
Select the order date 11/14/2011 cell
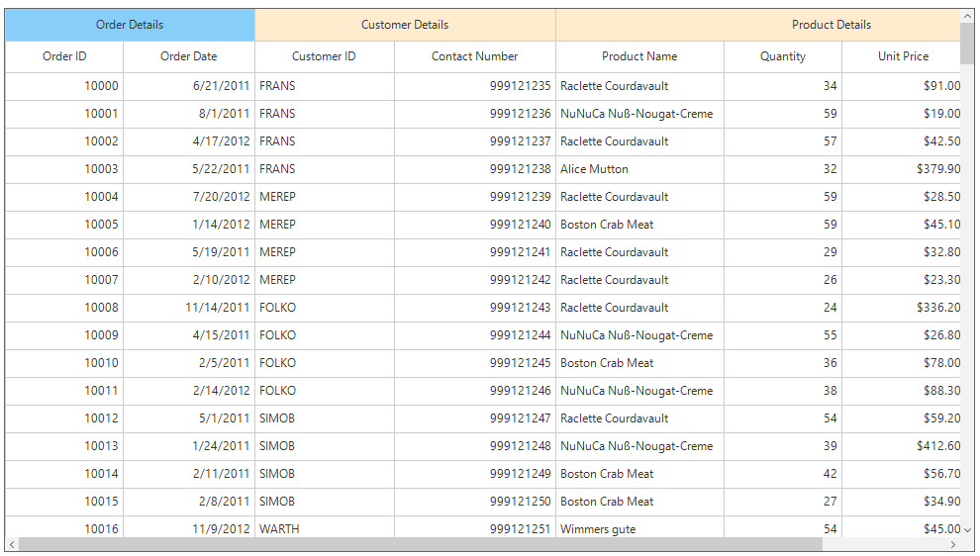pos(189,308)
